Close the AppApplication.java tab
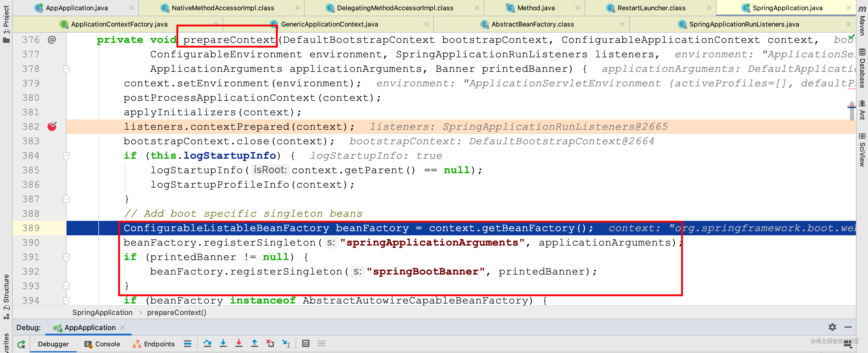868x353 pixels. (131, 8)
